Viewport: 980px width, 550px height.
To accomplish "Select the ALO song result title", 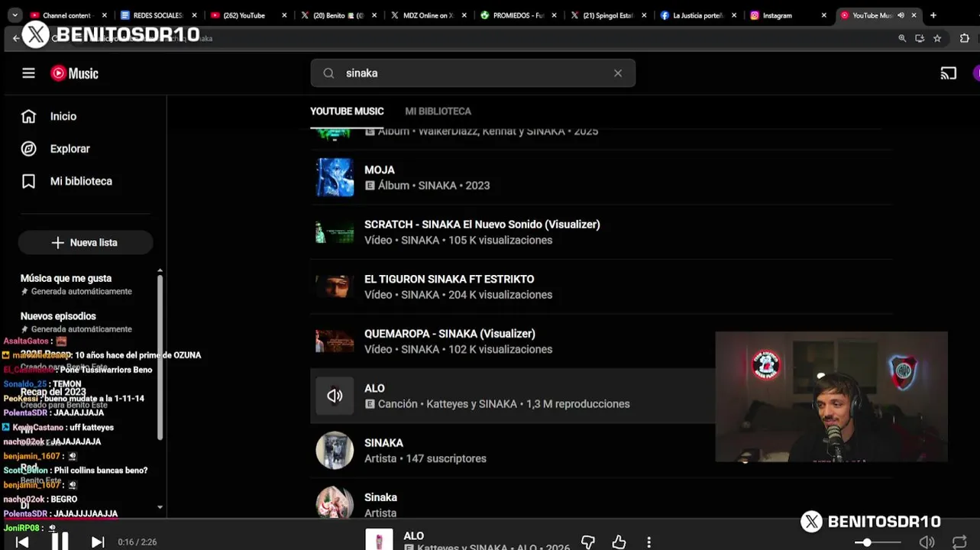I will coord(374,388).
